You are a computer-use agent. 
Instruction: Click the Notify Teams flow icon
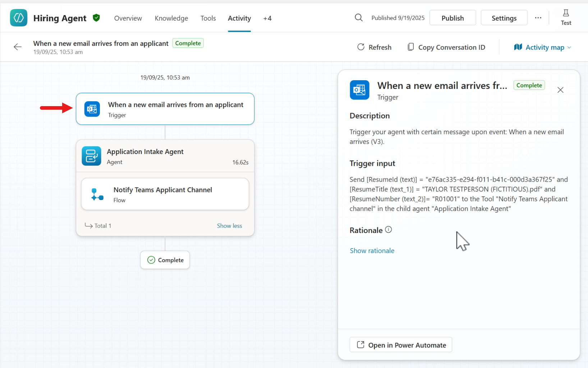click(x=97, y=194)
